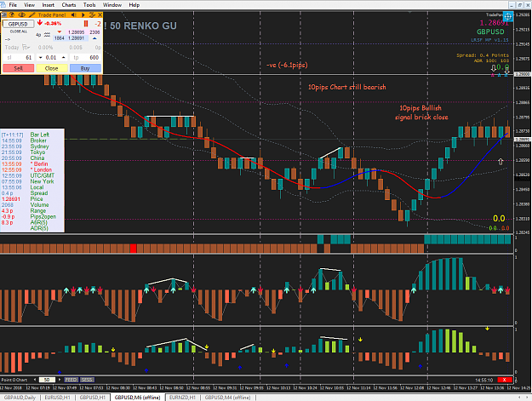The height and width of the screenshot is (401, 532).
Task: Click the grey up arrow marker at right of chart
Action: [x=501, y=162]
